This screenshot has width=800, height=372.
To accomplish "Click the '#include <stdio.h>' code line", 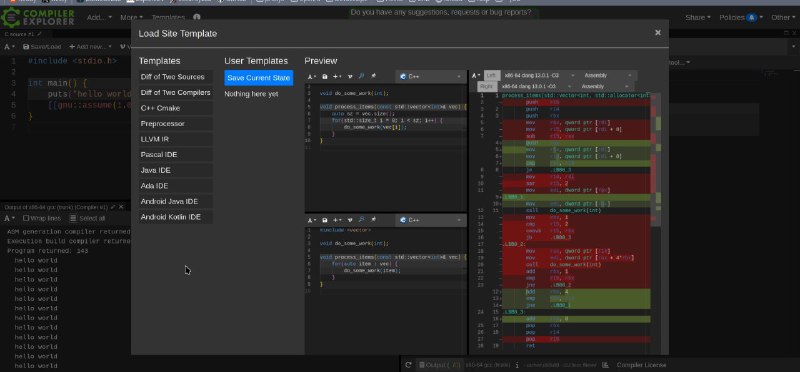I will pyautogui.click(x=72, y=61).
